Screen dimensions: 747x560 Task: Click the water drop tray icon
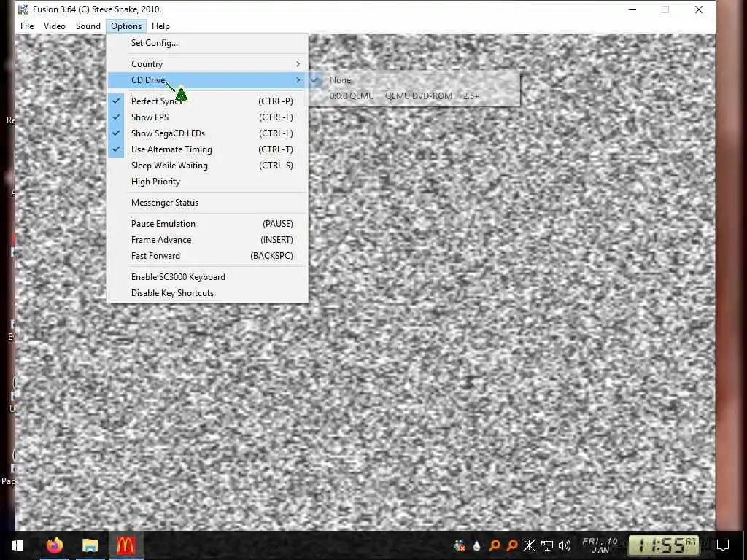tap(476, 545)
